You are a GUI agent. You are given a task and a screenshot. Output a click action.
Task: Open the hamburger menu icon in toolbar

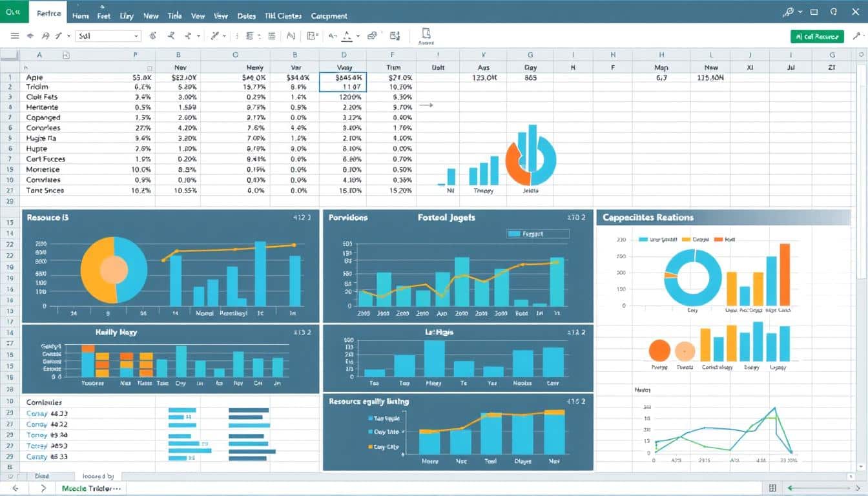(x=15, y=36)
